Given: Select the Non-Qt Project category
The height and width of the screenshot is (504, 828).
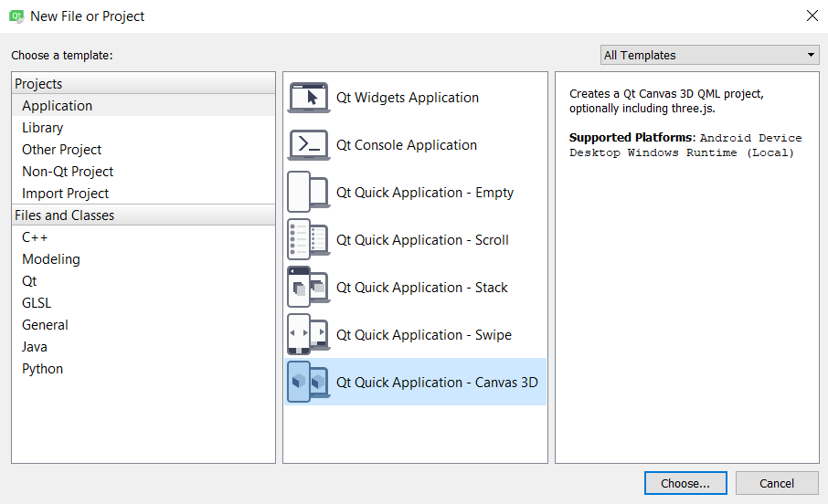Looking at the screenshot, I should pos(143,172).
